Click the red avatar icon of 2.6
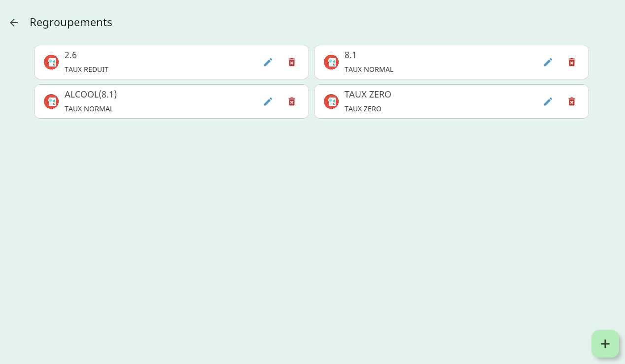The height and width of the screenshot is (364, 625). [x=51, y=62]
